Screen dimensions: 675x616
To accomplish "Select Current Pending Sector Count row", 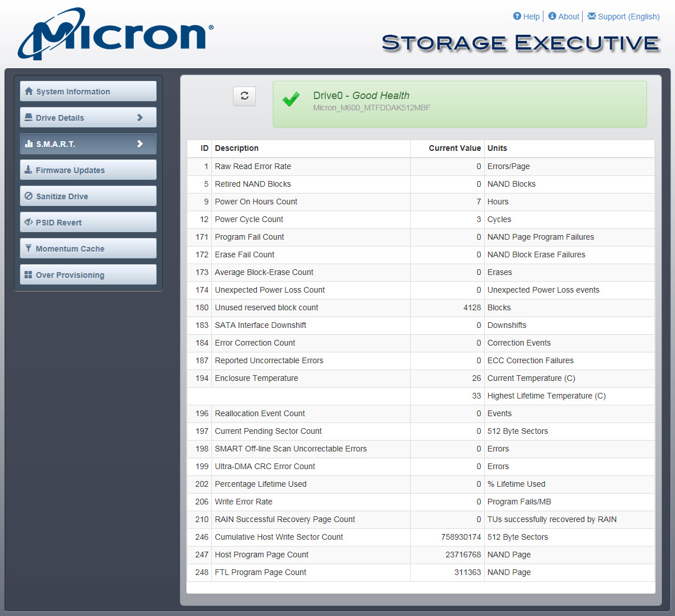I will tap(421, 431).
